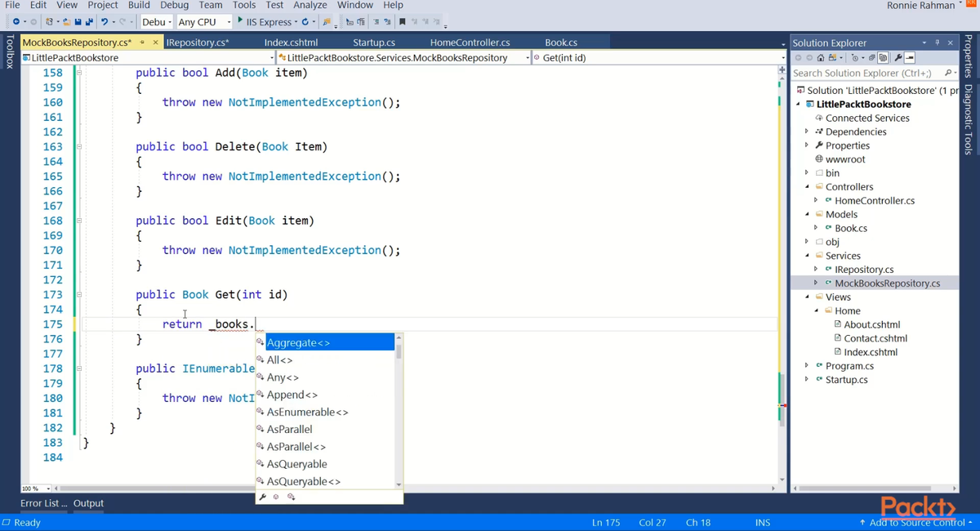Image resolution: width=980 pixels, height=531 pixels.
Task: Open the Analyze menu
Action: pyautogui.click(x=310, y=5)
